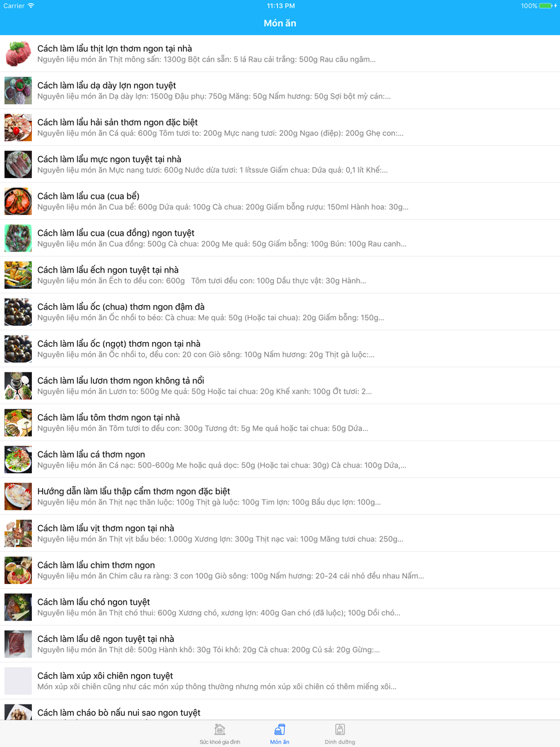Tap the lẩu cua bể crab thumbnail
Viewport: 560px width, 747px height.
(18, 201)
